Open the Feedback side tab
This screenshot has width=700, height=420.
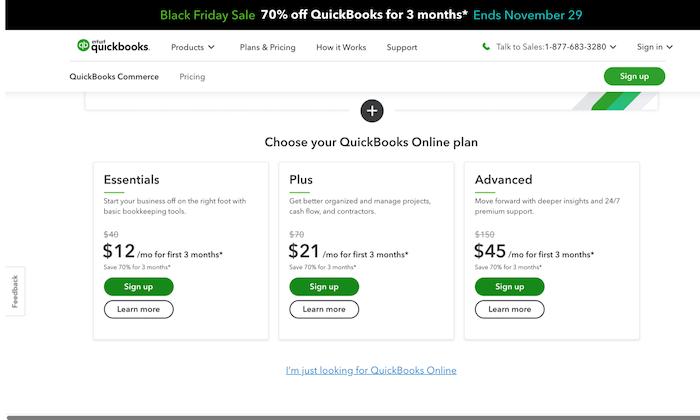coord(15,291)
